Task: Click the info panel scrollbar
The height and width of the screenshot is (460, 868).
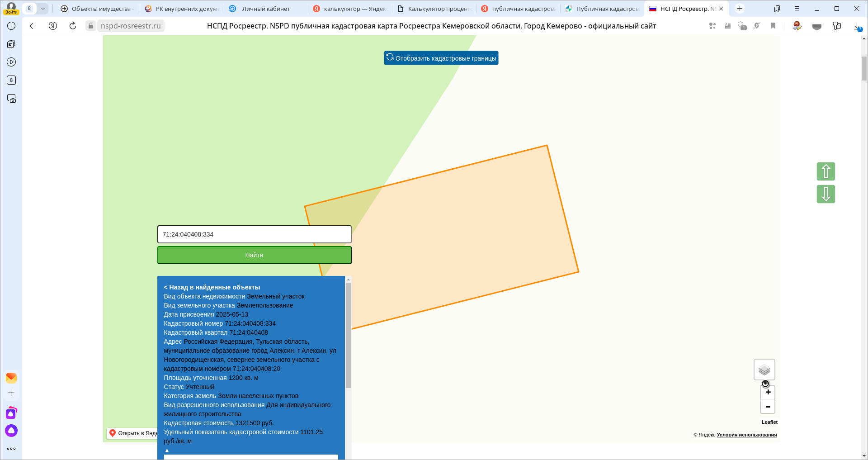Action: point(348,335)
